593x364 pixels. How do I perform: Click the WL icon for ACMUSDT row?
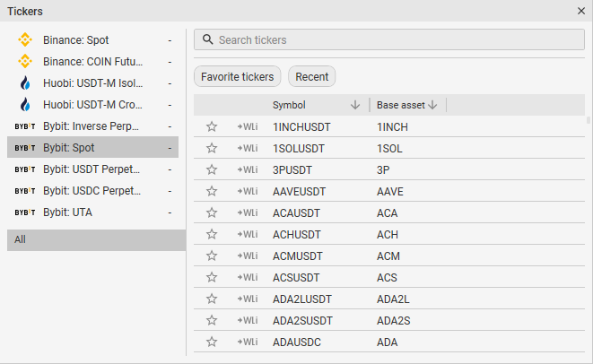click(248, 256)
